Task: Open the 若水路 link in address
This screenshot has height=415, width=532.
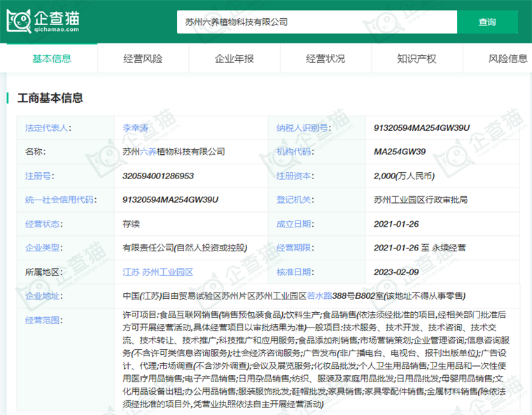Action: (319, 296)
